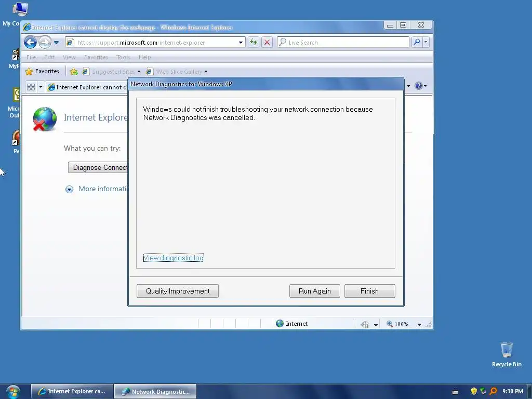
Task: Click the Add to Favorites Bar icon
Action: pyautogui.click(x=74, y=72)
